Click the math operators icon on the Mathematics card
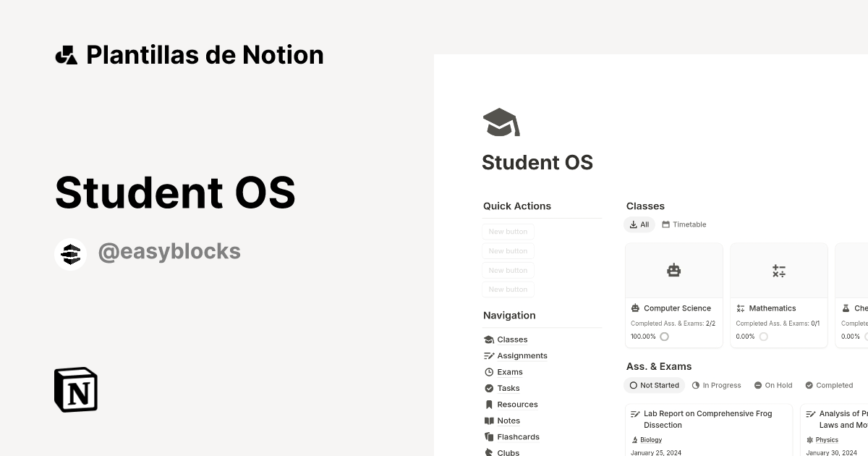 [x=778, y=270]
